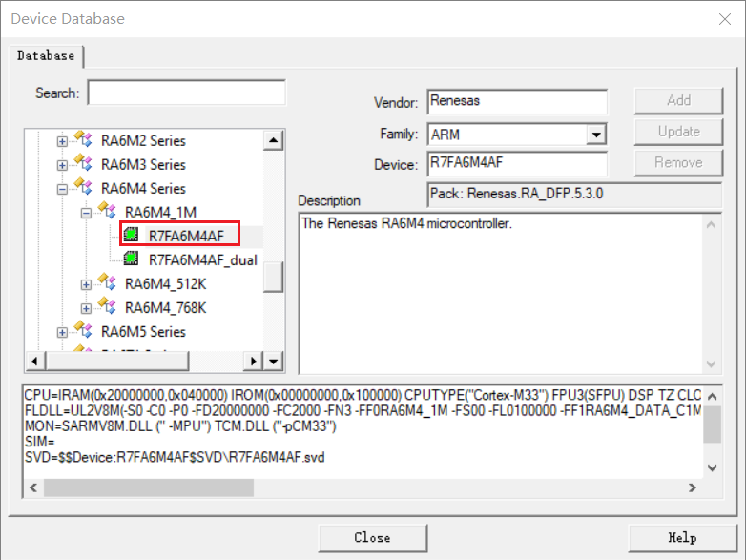Viewport: 746px width, 560px height.
Task: Click device tree vertical scrollbar thumb
Action: coord(273,277)
